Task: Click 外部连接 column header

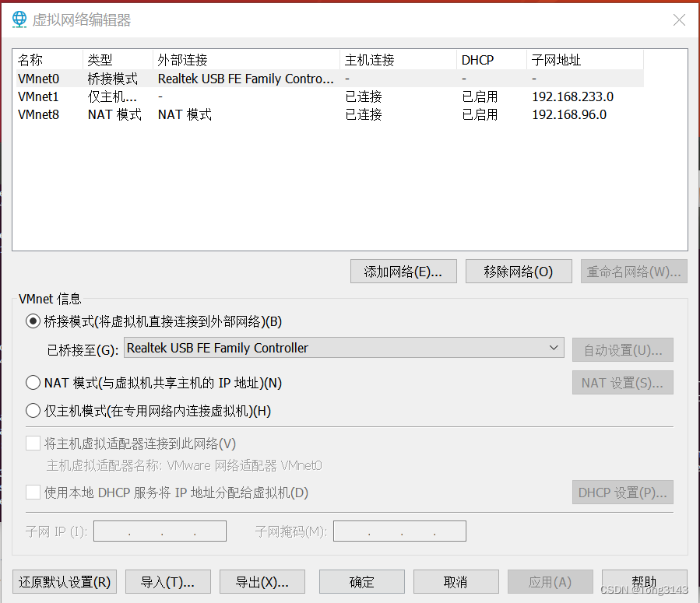Action: point(246,60)
